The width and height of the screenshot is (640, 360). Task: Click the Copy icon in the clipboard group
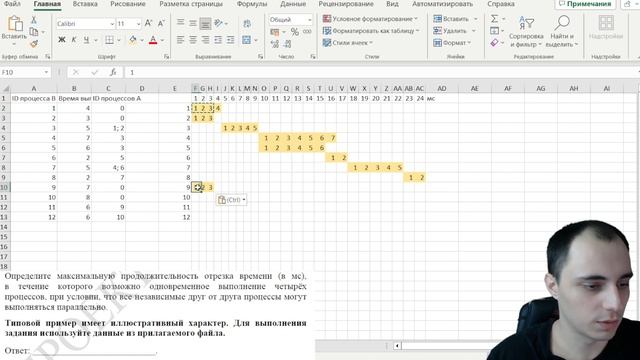click(x=34, y=31)
